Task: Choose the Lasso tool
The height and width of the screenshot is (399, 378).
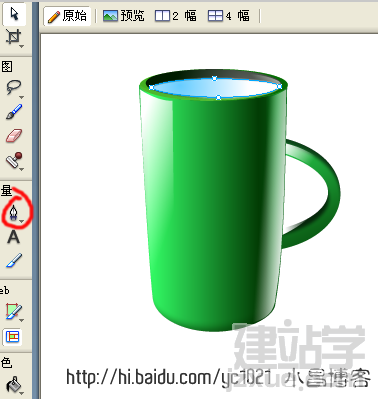Action: [x=13, y=87]
